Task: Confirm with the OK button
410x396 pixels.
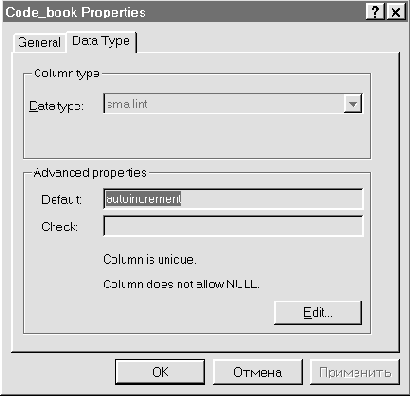Action: pos(160,372)
